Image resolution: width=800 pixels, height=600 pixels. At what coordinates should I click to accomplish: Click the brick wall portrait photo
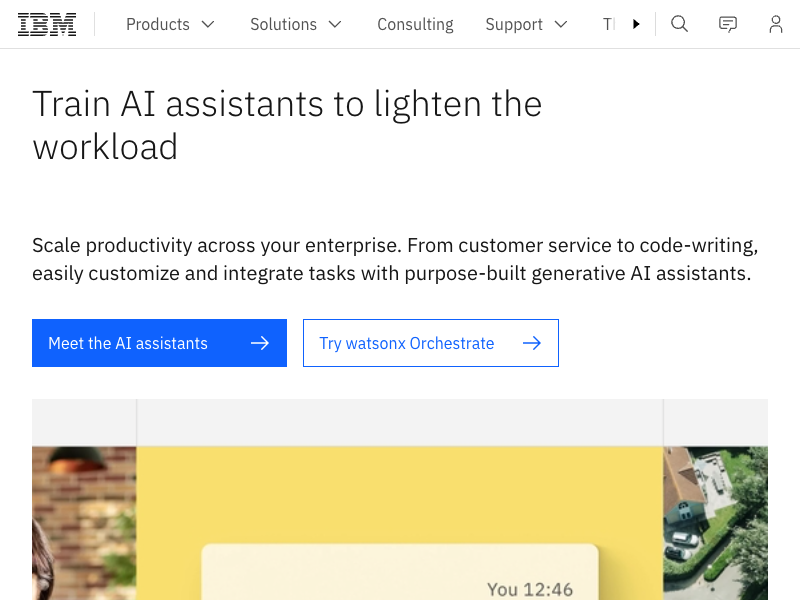click(84, 523)
